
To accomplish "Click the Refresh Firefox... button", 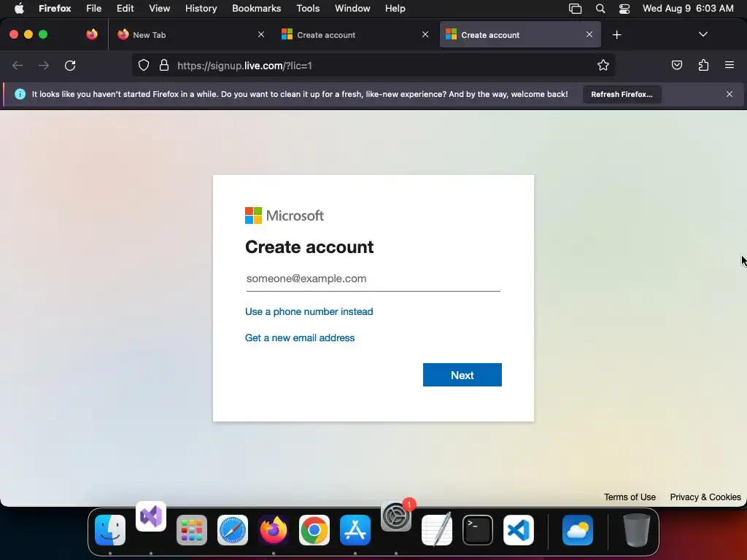I will [x=622, y=94].
